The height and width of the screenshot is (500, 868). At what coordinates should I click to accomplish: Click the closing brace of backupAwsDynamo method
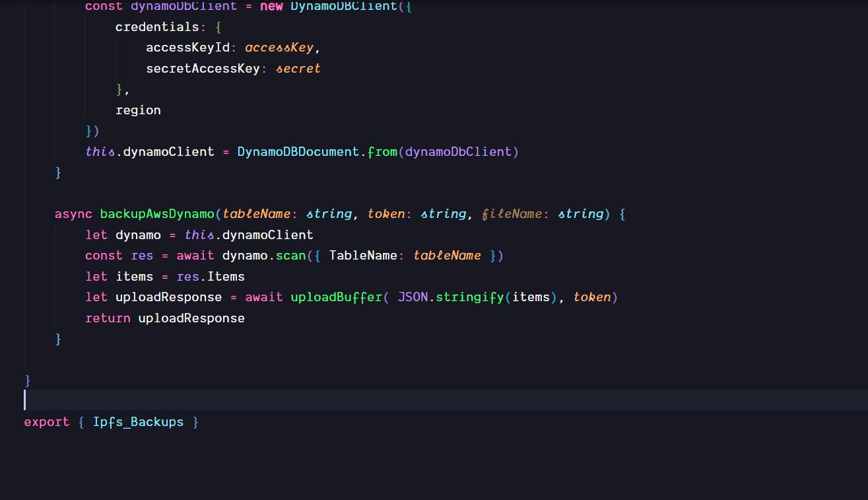pos(58,339)
